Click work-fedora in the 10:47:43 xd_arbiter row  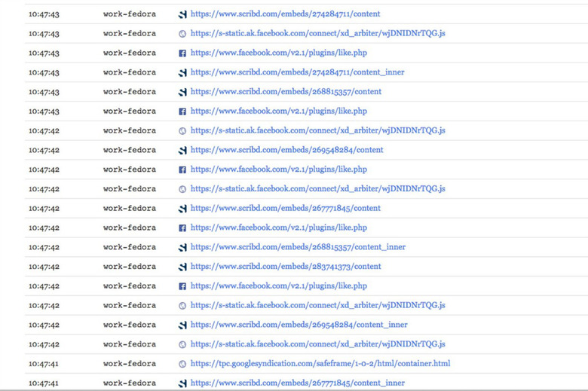tap(130, 34)
